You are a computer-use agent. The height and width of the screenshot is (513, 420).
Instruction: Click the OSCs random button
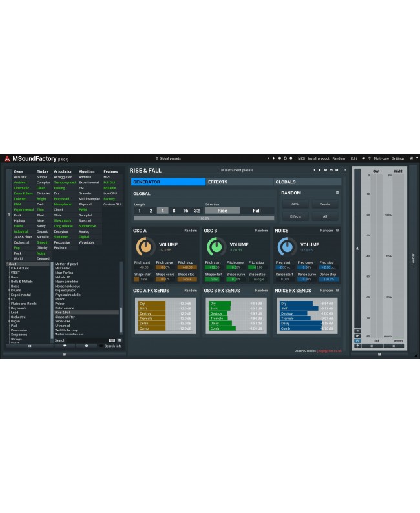point(295,204)
